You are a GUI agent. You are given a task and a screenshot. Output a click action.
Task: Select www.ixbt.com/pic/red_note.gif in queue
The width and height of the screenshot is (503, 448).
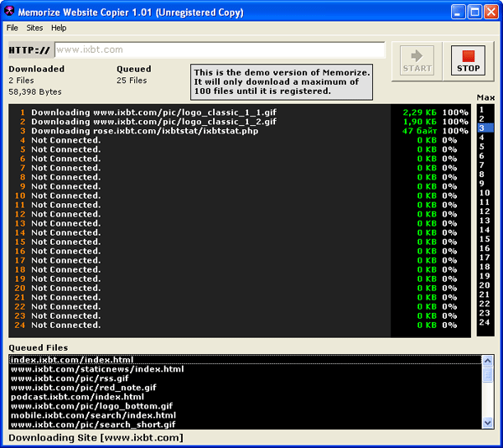(x=245, y=388)
